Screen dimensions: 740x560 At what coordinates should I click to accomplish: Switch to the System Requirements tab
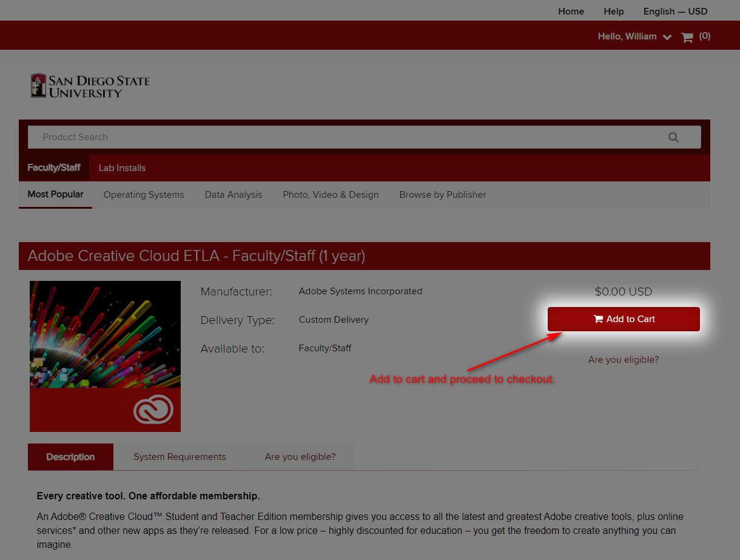tap(180, 457)
